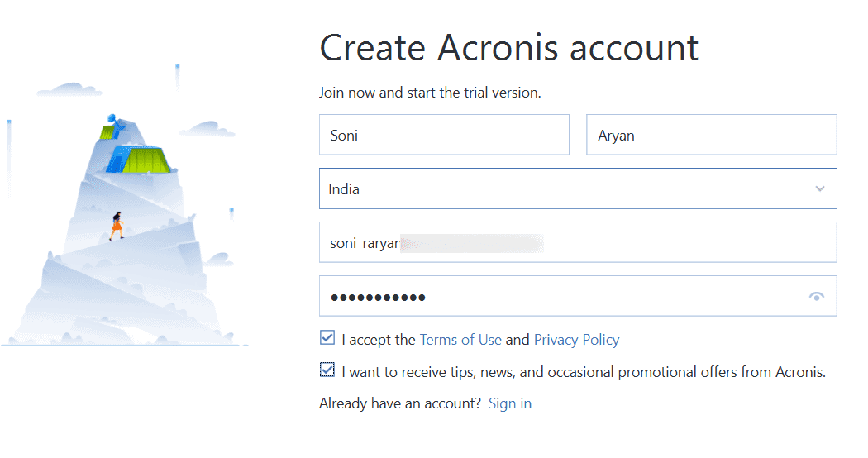Show password using the eye icon

[x=816, y=296]
